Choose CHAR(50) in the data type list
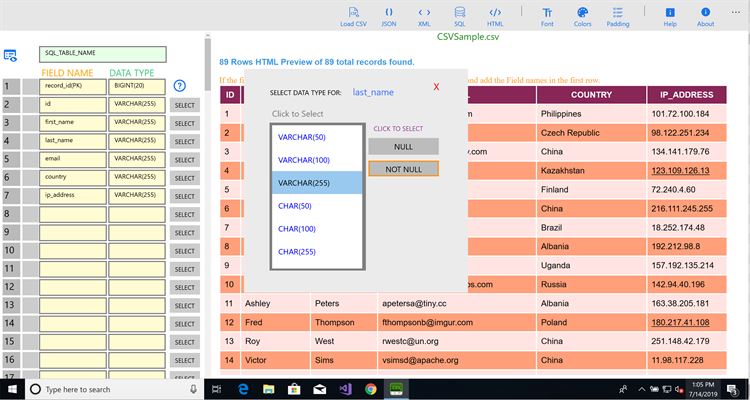The height and width of the screenshot is (400, 750). point(317,206)
